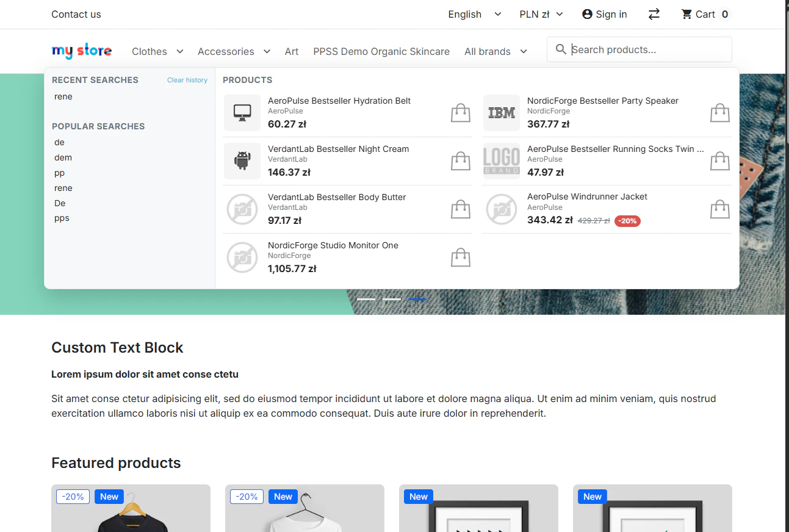This screenshot has width=789, height=532.
Task: Open Hydration Belt monitor thumbnail
Action: click(x=242, y=113)
